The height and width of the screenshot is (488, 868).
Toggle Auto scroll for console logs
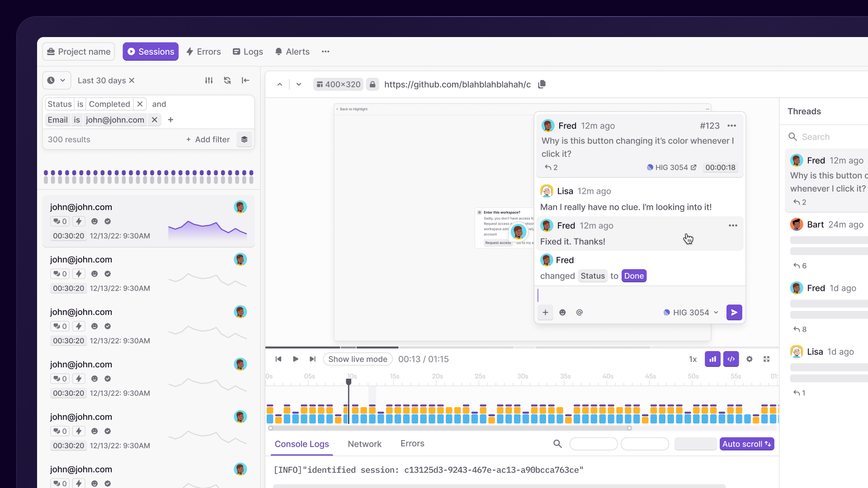tap(747, 444)
